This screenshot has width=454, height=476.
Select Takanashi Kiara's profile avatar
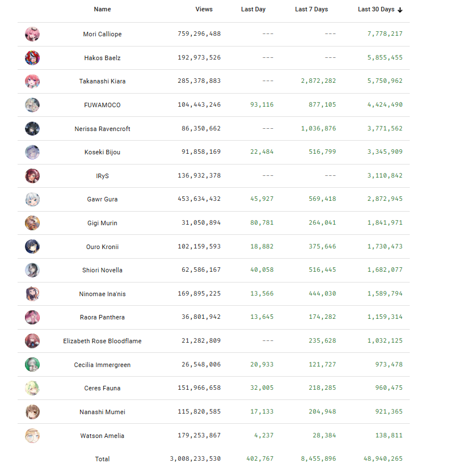(x=32, y=81)
